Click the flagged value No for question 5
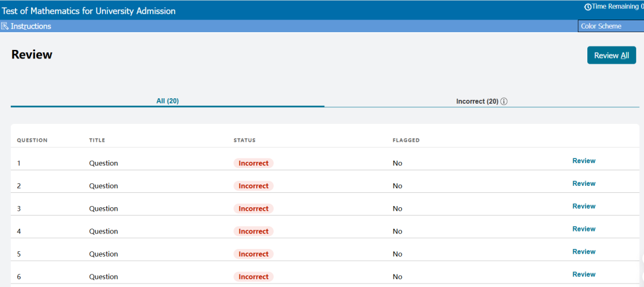Screen dimensions: 644x287 (397, 254)
